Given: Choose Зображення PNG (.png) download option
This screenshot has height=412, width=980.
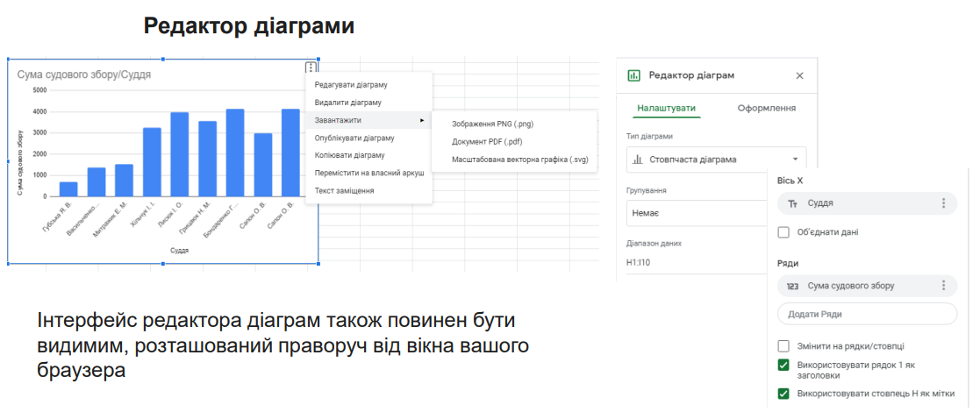Looking at the screenshot, I should pos(492,124).
